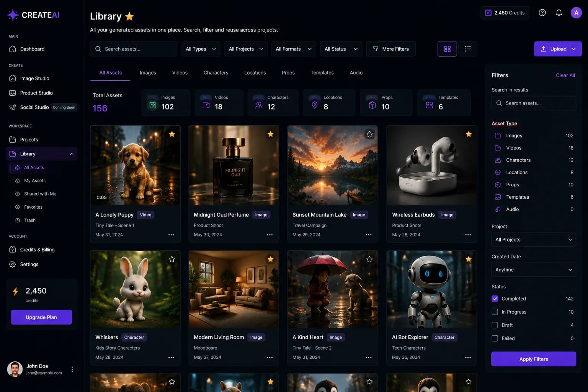The width and height of the screenshot is (588, 392).
Task: Open options menu for AI Bot Explorer
Action: point(468,357)
